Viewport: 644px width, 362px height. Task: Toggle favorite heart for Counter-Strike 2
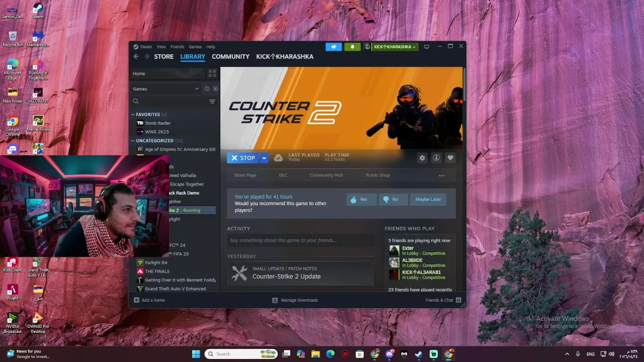pyautogui.click(x=450, y=158)
